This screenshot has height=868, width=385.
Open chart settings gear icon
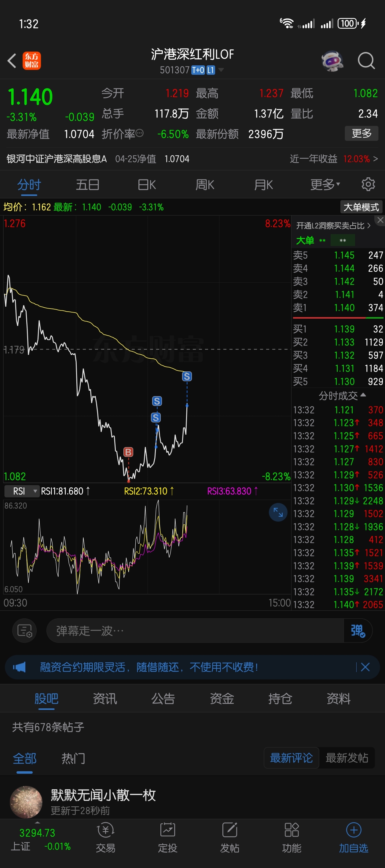coord(368,184)
